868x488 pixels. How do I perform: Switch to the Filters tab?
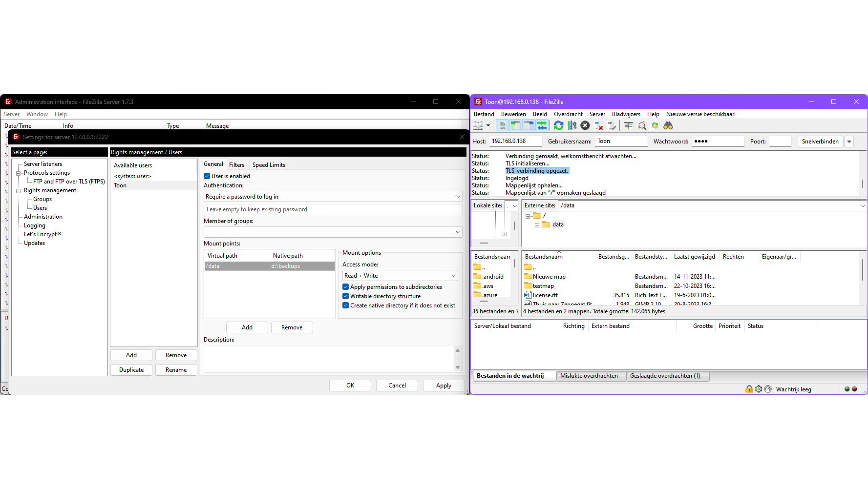click(236, 165)
